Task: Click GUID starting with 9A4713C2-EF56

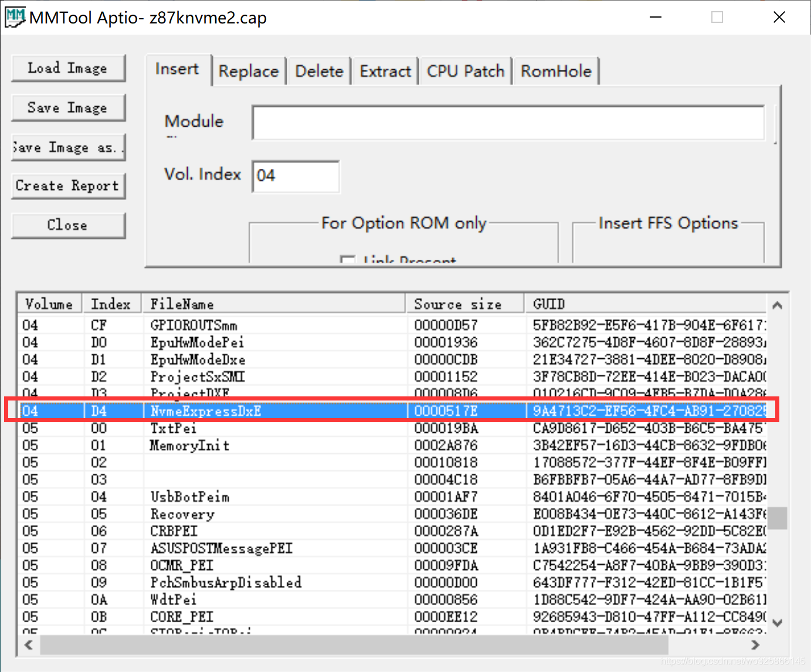Action: (x=649, y=411)
